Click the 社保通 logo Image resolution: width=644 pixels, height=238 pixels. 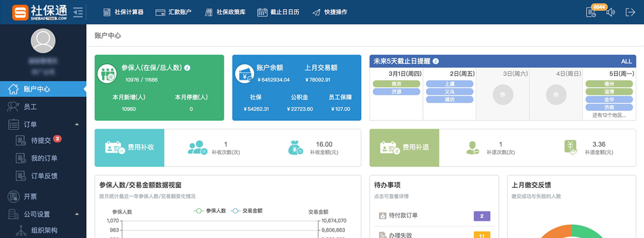(x=39, y=12)
